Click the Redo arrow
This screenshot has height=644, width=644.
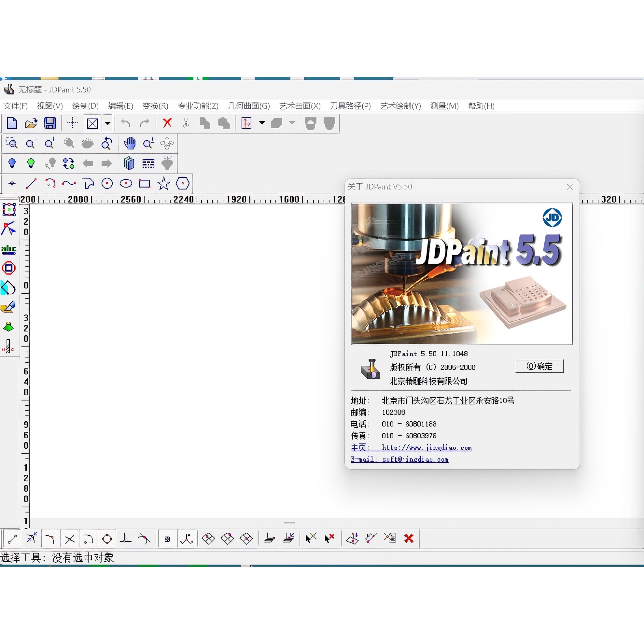[x=144, y=123]
